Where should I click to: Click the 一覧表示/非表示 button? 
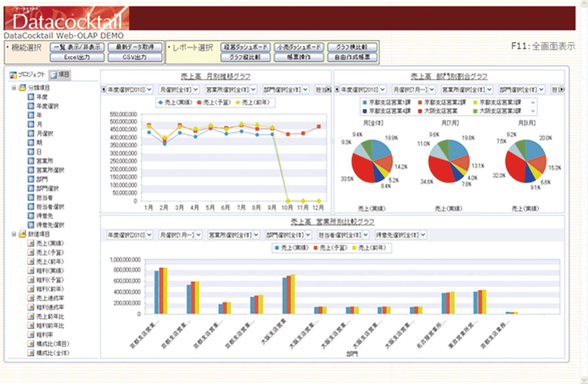(77, 47)
